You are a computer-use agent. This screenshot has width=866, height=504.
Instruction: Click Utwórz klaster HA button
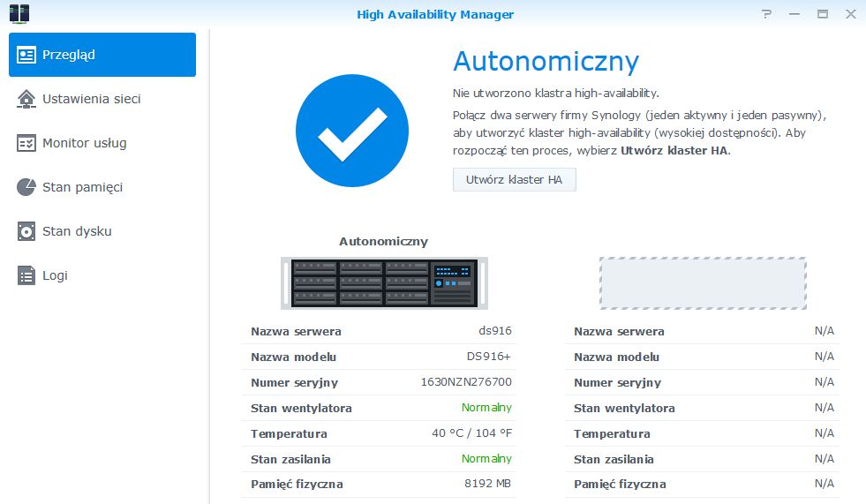(514, 179)
